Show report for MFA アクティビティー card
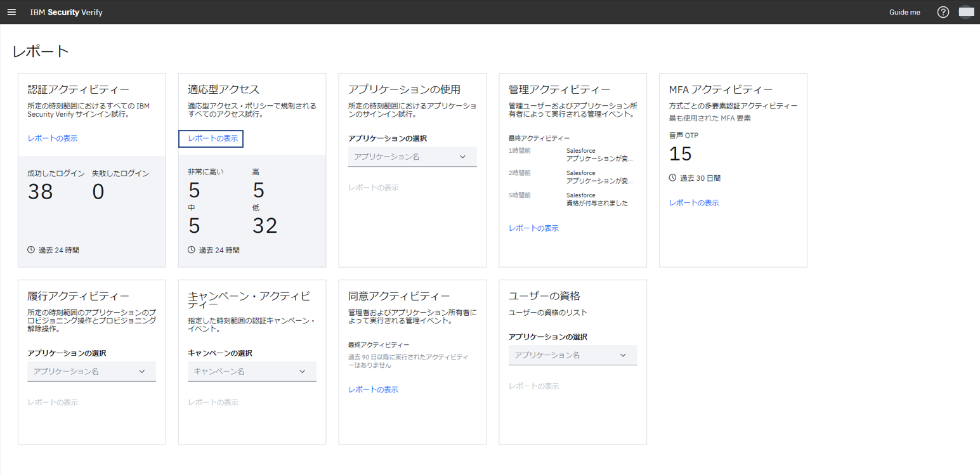 [x=694, y=203]
